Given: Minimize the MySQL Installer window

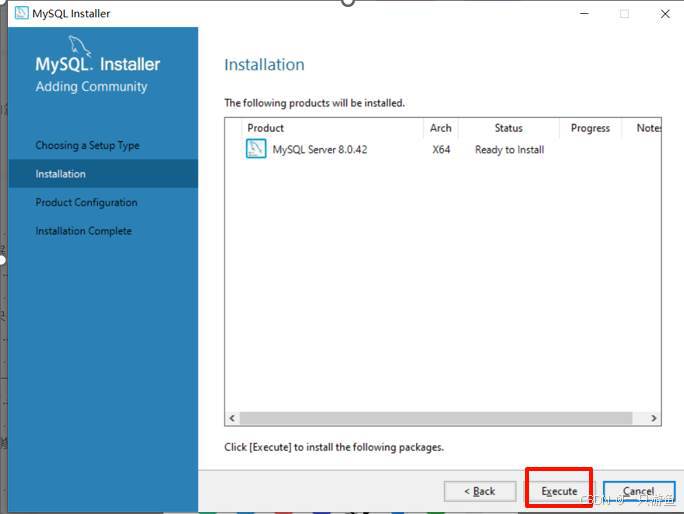Looking at the screenshot, I should tap(584, 14).
